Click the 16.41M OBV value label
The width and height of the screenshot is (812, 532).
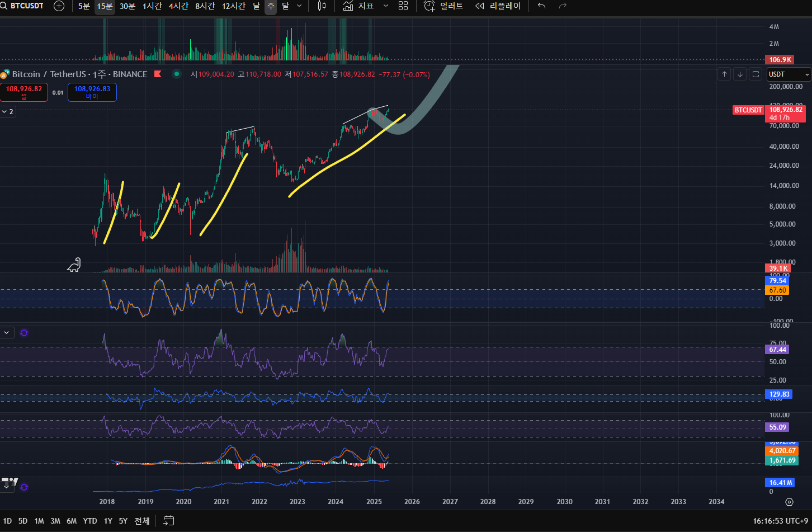coord(780,482)
